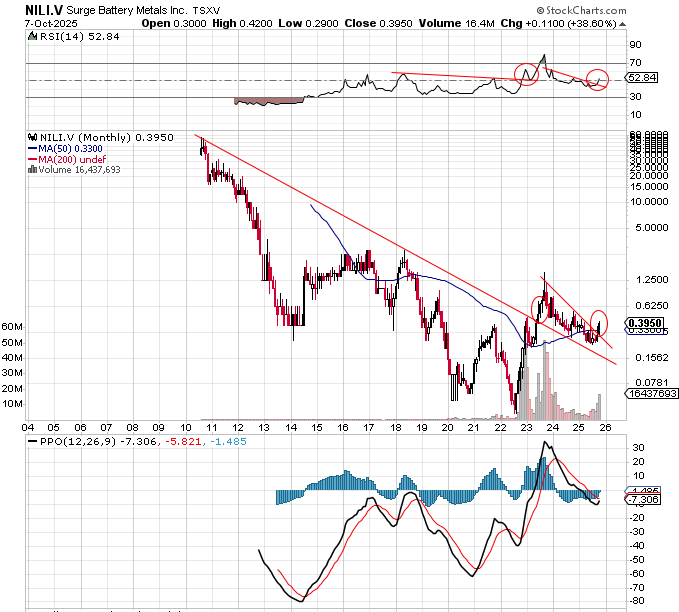
Task: Click the Surge Battery Metals Inc. company name
Action: pyautogui.click(x=127, y=10)
